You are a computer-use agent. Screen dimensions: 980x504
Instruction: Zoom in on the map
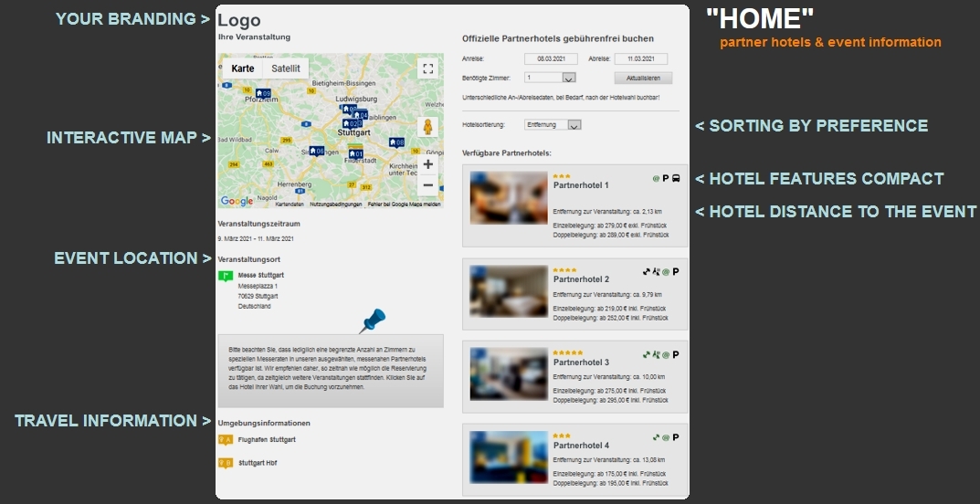(x=427, y=164)
